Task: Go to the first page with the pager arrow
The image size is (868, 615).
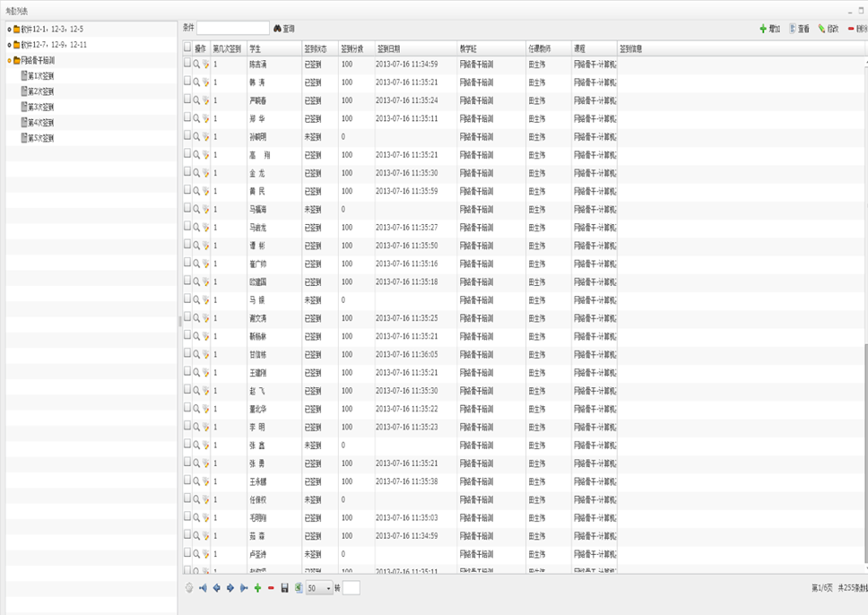Action: (204, 588)
